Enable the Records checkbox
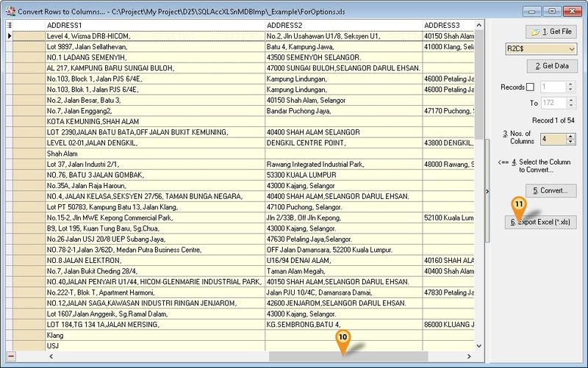 click(x=530, y=87)
